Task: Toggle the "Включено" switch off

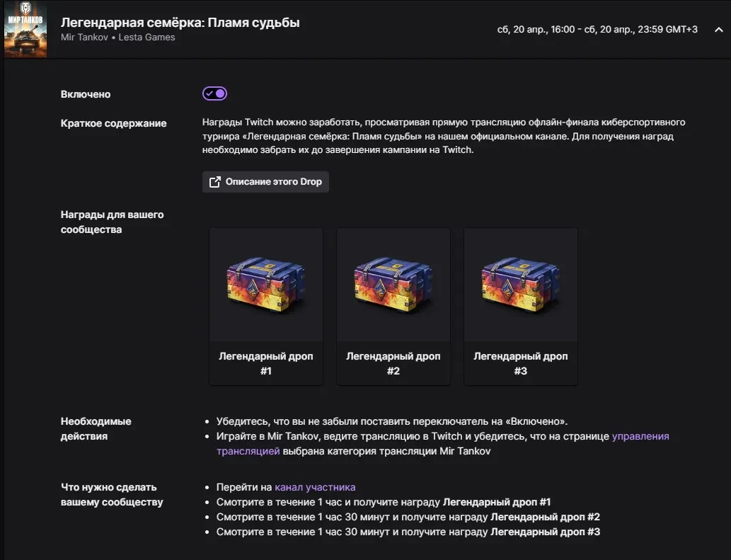Action: [x=214, y=93]
